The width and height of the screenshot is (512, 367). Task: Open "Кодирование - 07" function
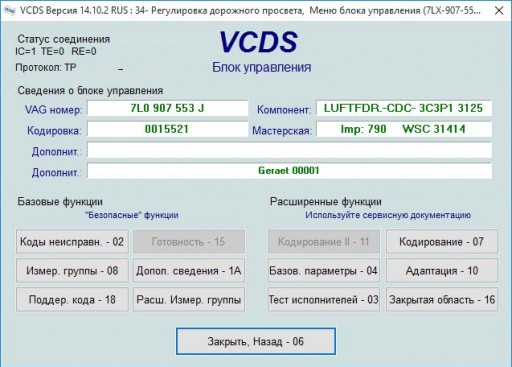click(x=442, y=242)
